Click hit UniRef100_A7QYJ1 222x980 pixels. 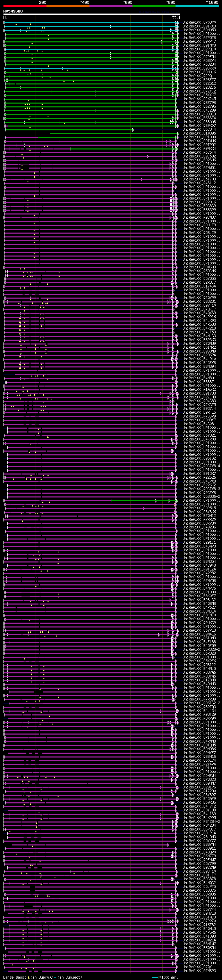(199, 967)
